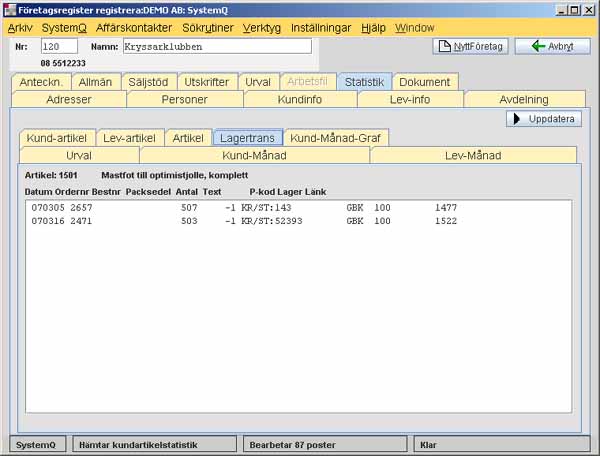Image resolution: width=600 pixels, height=456 pixels.
Task: Click the phone number 08 5512233
Action: [x=63, y=63]
